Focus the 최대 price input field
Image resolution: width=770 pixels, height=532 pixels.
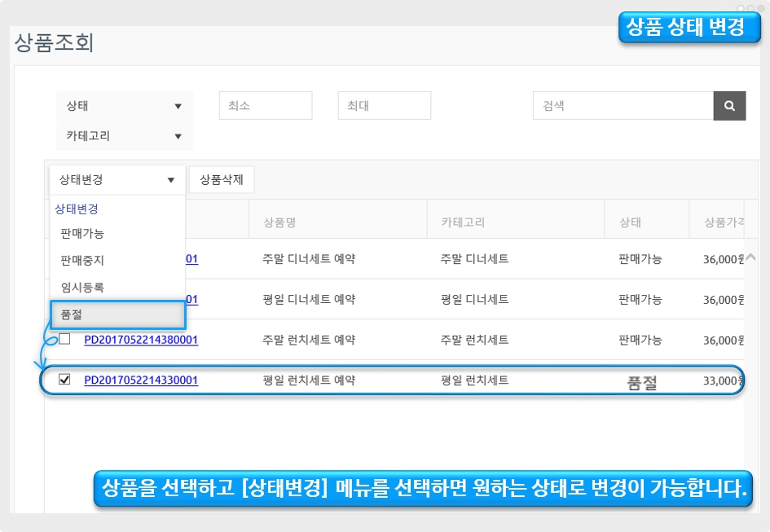click(384, 106)
